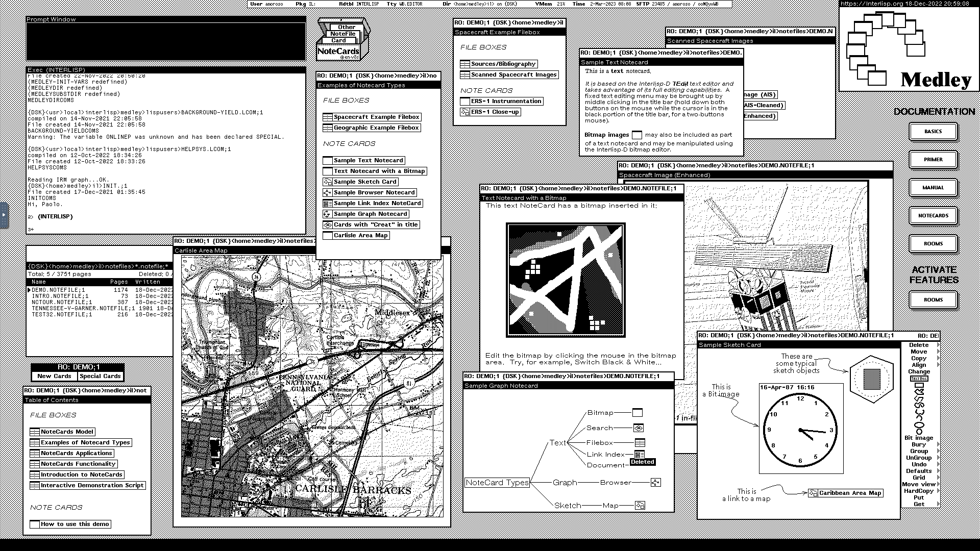Image resolution: width=980 pixels, height=551 pixels.
Task: Pick the rectangle box drawing tool
Action: 919,385
